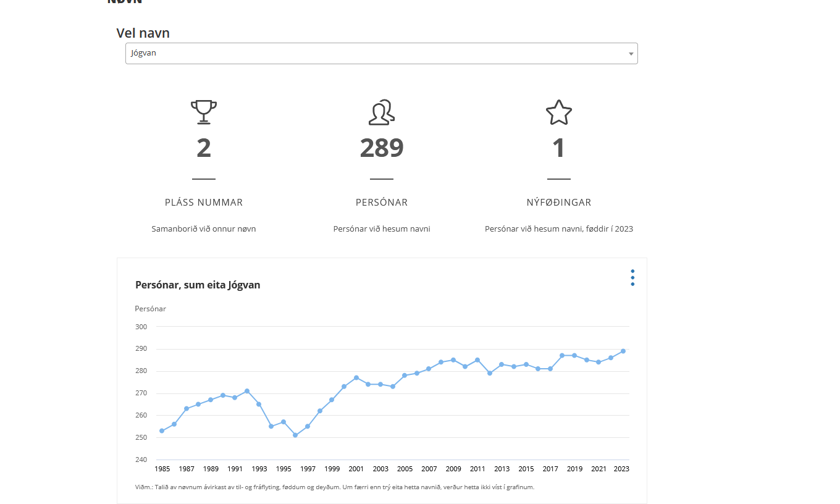
Task: Click the star icon above nýføðingar
Action: coord(559,112)
